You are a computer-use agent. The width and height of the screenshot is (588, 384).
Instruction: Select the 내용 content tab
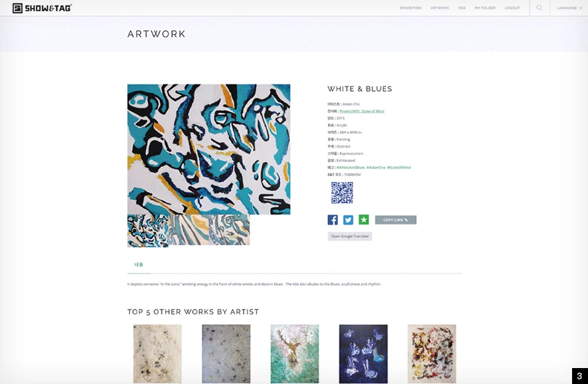point(139,264)
